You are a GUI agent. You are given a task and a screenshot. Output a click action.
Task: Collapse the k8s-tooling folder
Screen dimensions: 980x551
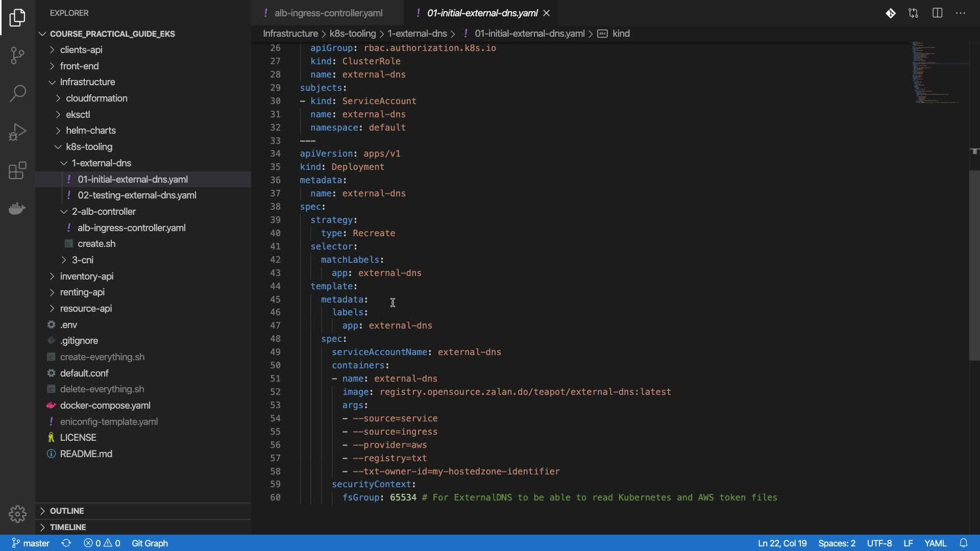click(x=89, y=147)
